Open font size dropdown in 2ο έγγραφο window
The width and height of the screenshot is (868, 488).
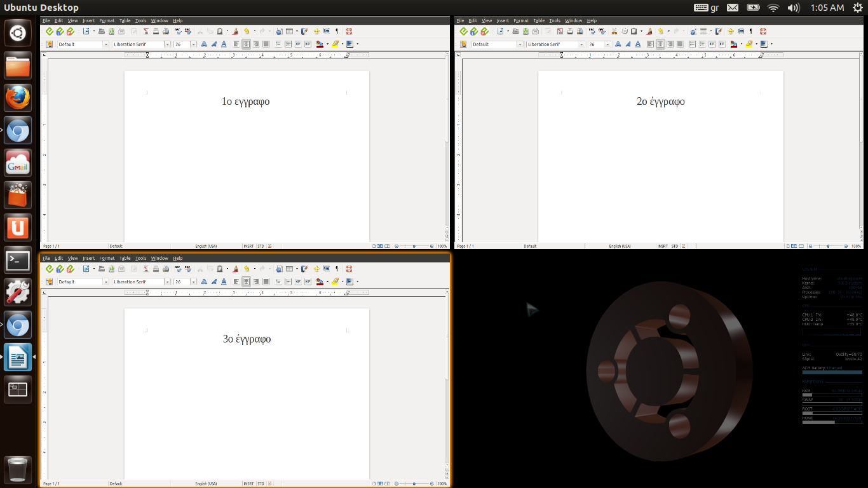point(609,44)
